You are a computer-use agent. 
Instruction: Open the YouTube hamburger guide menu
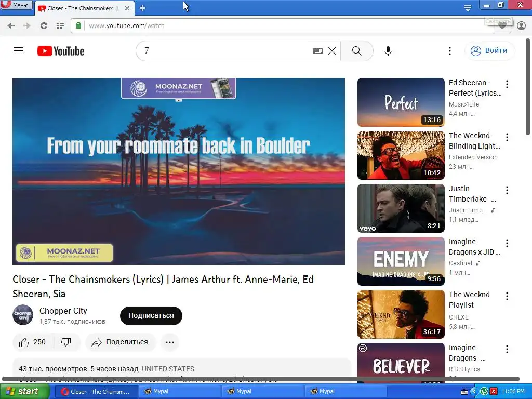(19, 51)
